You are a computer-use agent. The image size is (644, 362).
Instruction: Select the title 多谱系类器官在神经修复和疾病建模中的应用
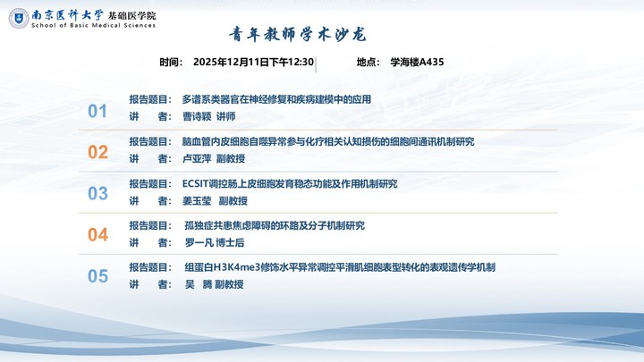click(275, 99)
